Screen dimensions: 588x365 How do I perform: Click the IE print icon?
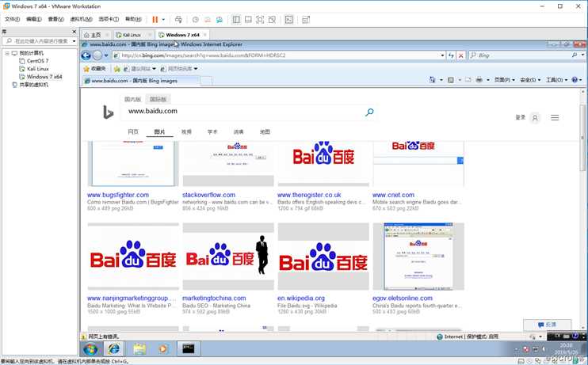click(479, 79)
